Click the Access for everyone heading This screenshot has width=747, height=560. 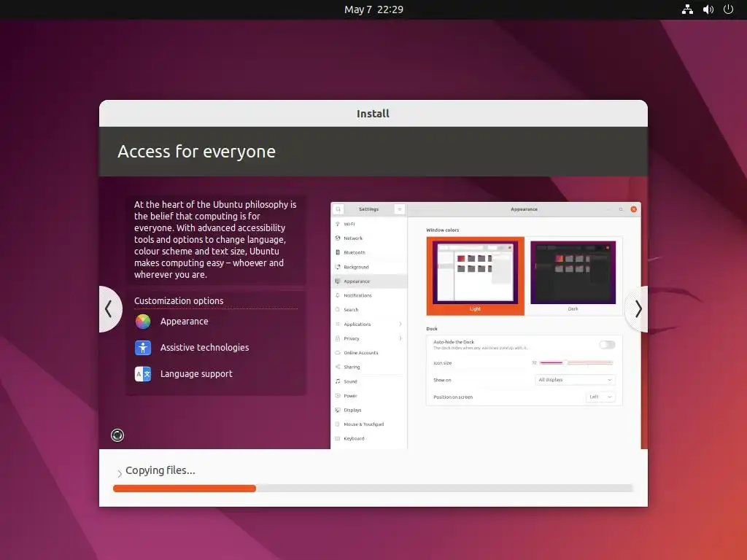click(x=196, y=152)
